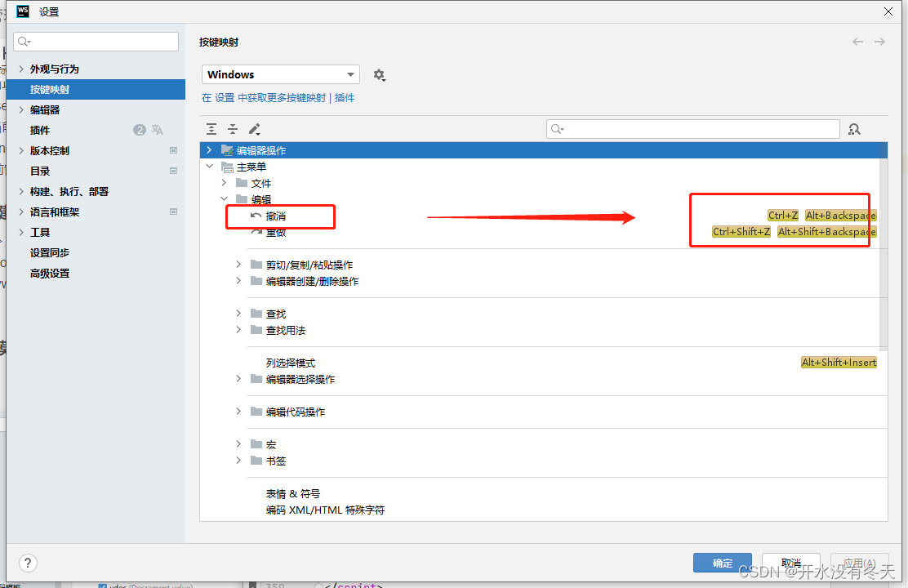Select the 撤消 action row
Image resolution: width=908 pixels, height=588 pixels.
click(x=544, y=216)
